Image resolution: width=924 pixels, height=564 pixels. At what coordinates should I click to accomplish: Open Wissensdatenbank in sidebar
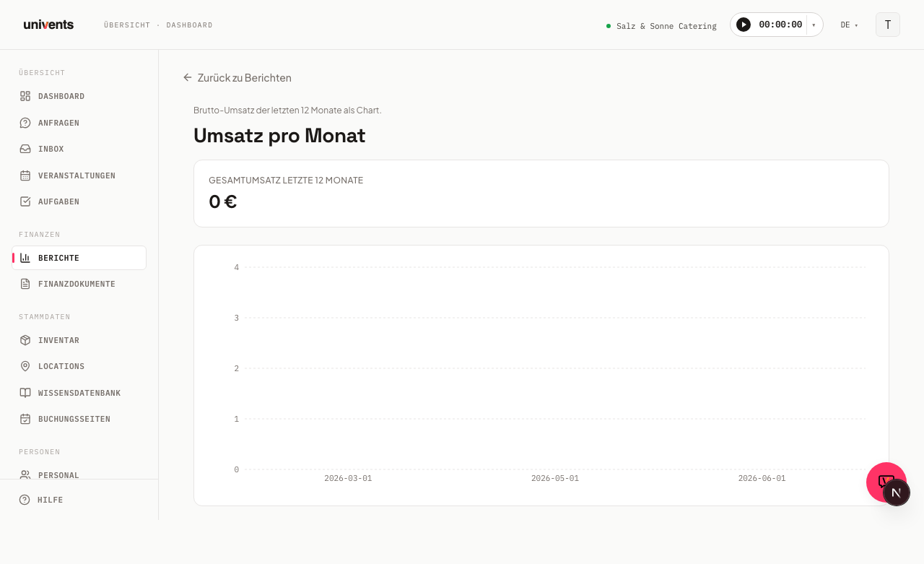click(79, 393)
